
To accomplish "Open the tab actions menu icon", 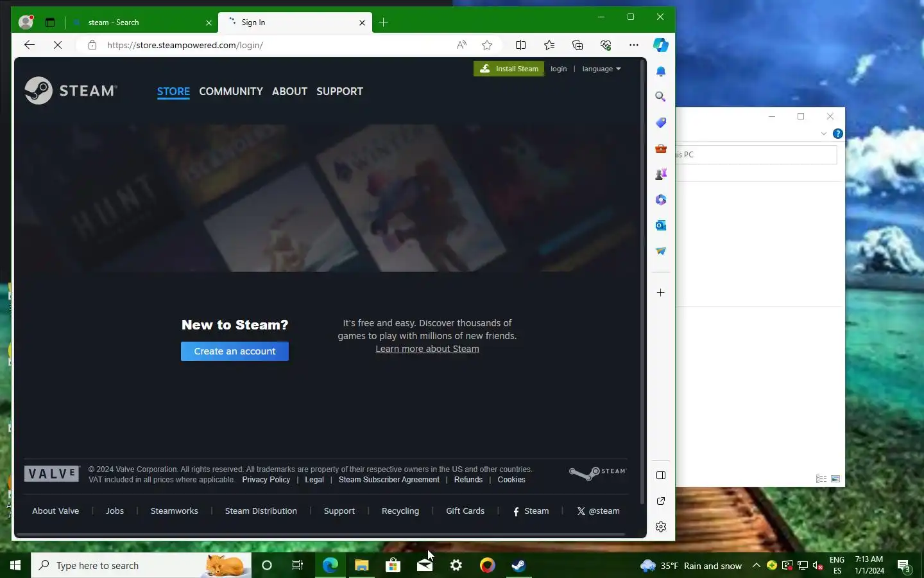I will click(x=50, y=22).
